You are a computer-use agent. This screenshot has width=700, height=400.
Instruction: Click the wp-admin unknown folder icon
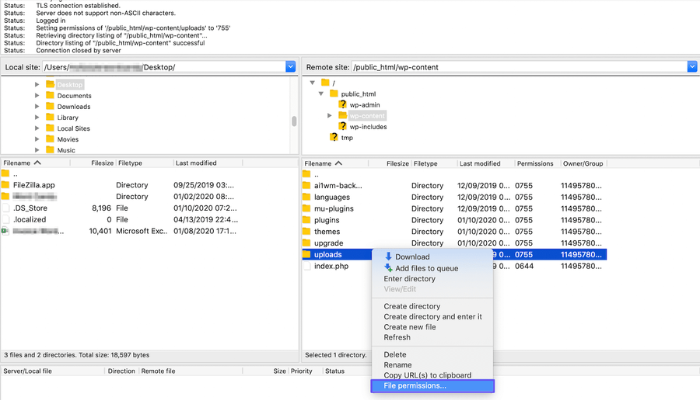[x=342, y=104]
